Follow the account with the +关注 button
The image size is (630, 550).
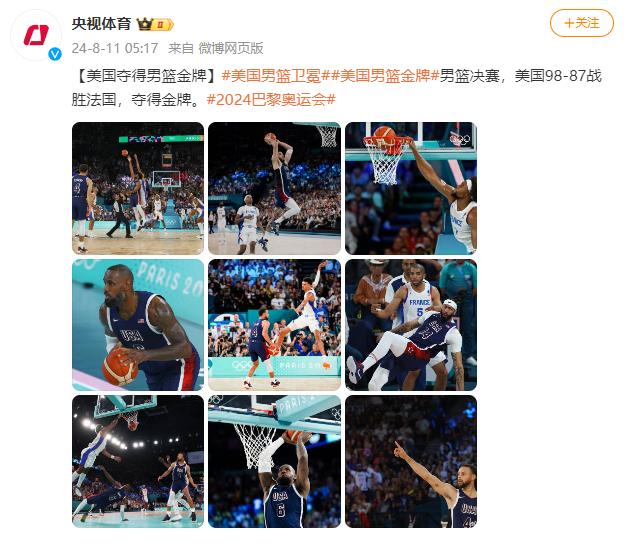581,23
